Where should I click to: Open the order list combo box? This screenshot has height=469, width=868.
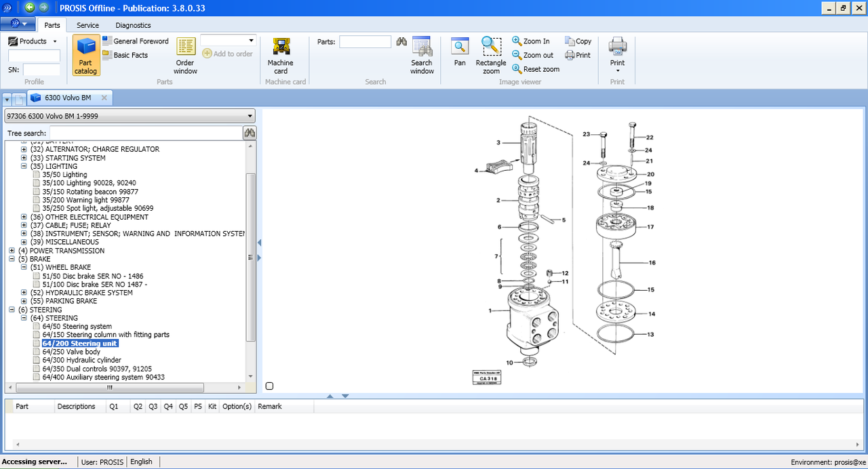tap(228, 41)
